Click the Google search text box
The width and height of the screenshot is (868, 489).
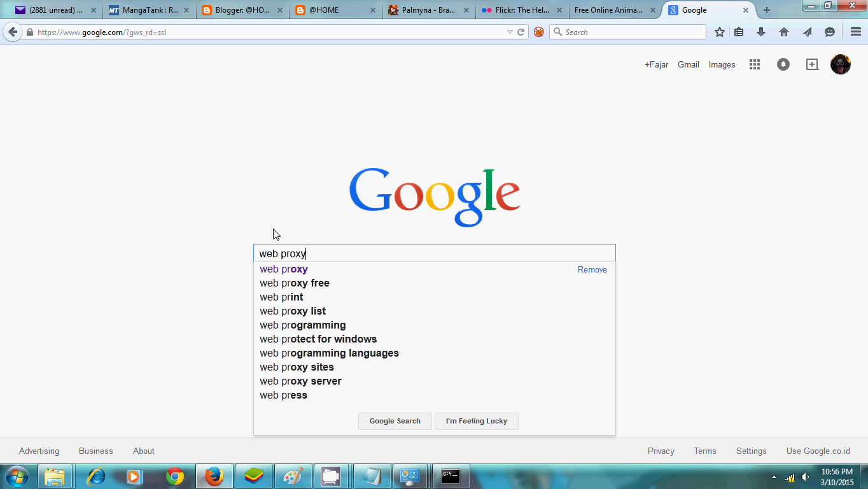click(435, 253)
